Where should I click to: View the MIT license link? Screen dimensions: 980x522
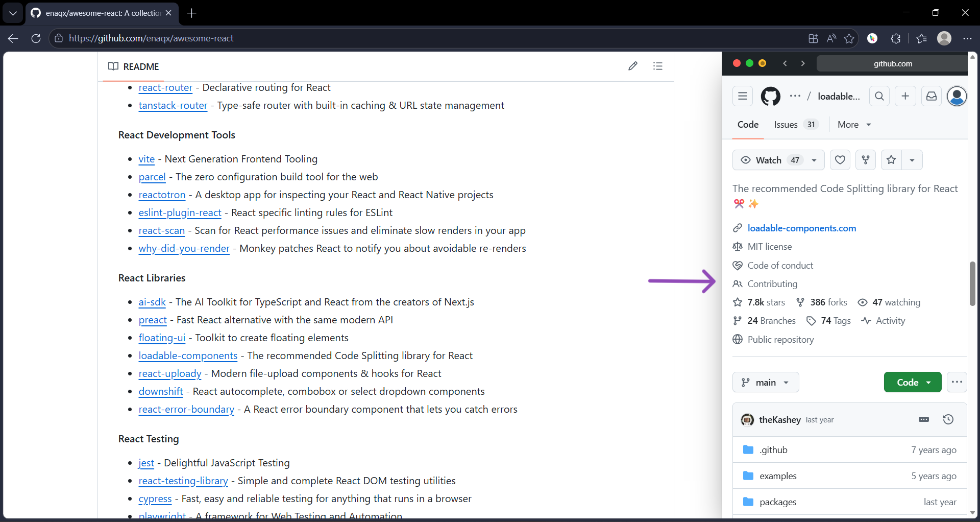click(x=770, y=247)
